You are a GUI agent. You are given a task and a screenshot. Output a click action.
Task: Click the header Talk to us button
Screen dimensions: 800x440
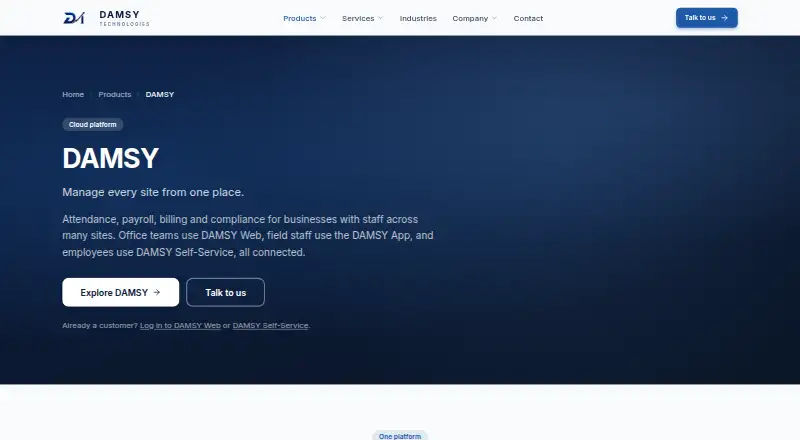[x=707, y=18]
